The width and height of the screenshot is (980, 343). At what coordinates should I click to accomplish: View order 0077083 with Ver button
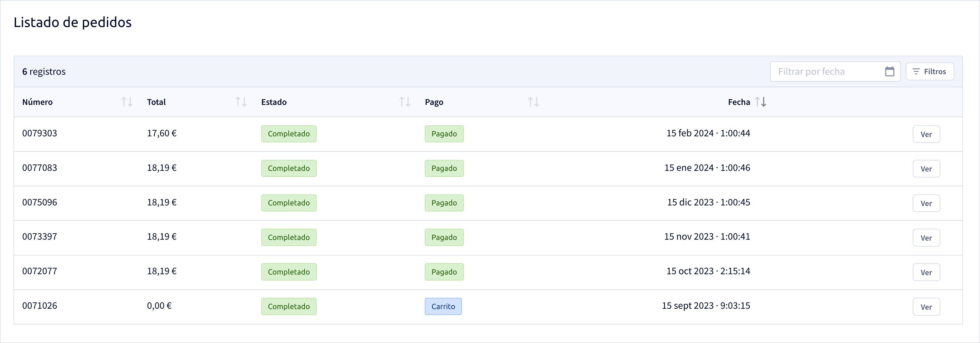926,169
